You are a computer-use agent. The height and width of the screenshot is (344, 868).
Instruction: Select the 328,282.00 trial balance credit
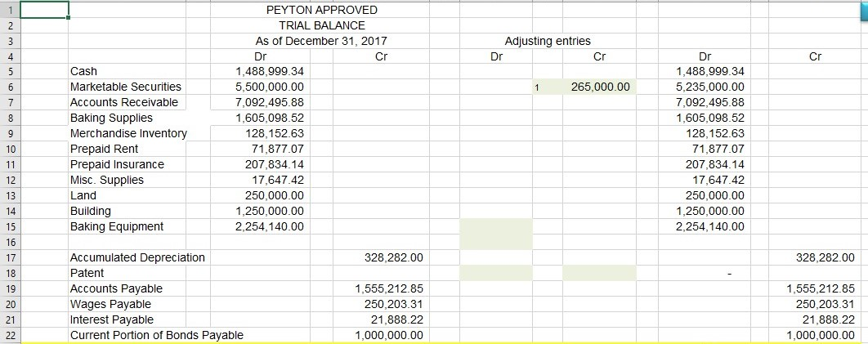(394, 257)
